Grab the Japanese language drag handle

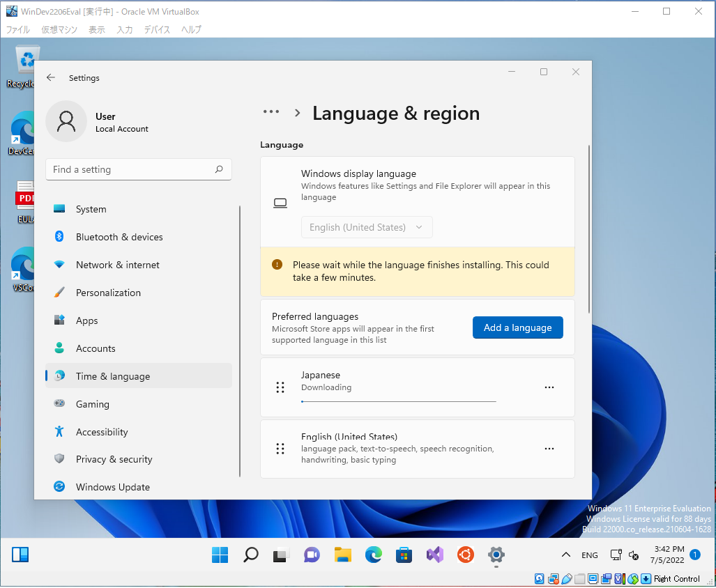(280, 387)
